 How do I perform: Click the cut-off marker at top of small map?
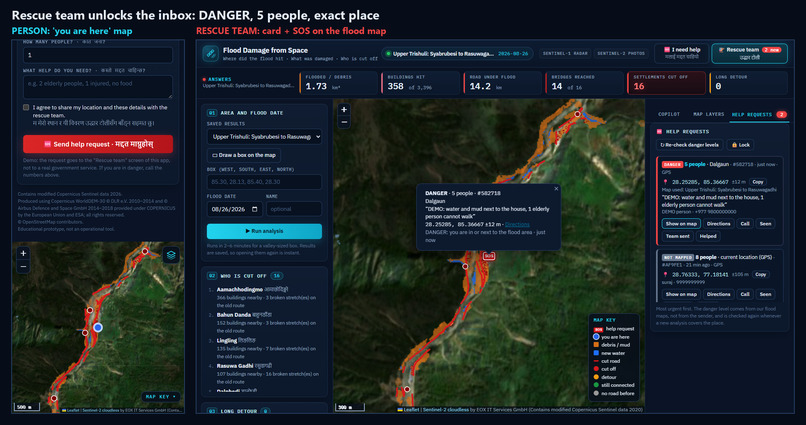[x=145, y=251]
